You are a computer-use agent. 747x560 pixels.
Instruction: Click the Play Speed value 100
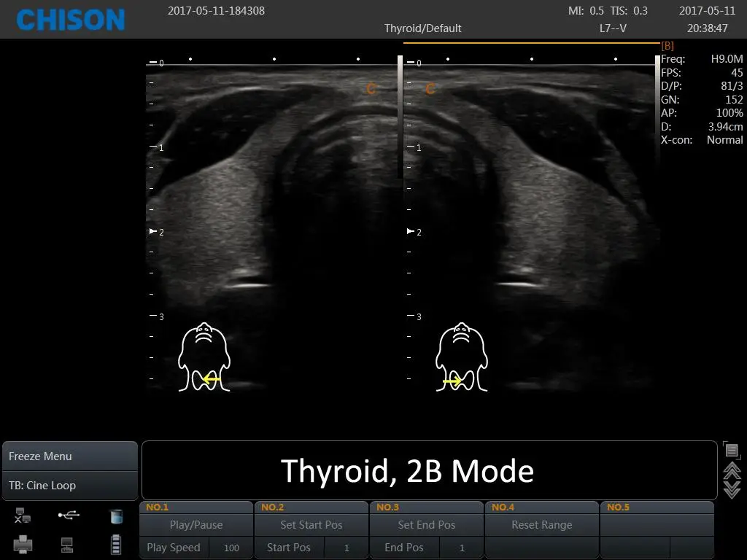pyautogui.click(x=231, y=548)
